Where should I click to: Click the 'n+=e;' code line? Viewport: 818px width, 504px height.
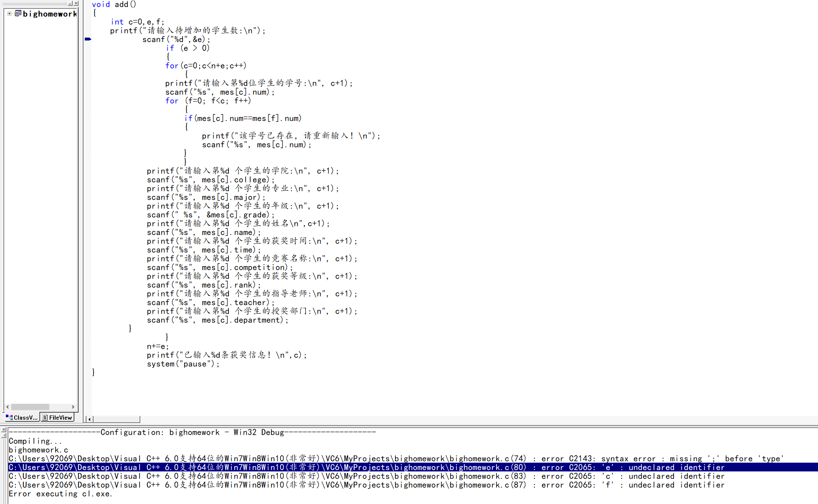click(x=158, y=346)
